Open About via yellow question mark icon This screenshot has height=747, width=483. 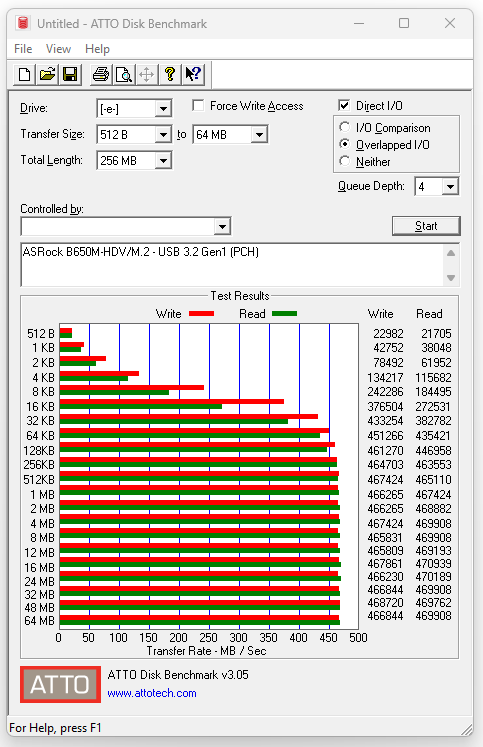[x=170, y=74]
